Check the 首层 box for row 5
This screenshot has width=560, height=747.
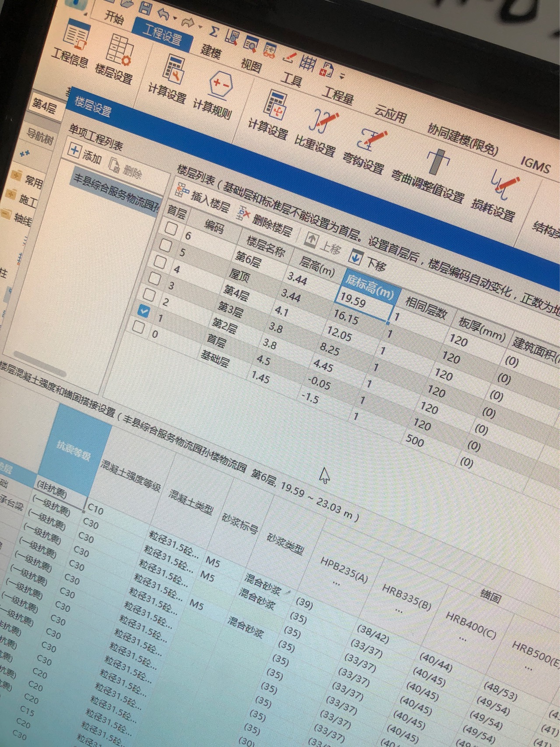point(165,245)
